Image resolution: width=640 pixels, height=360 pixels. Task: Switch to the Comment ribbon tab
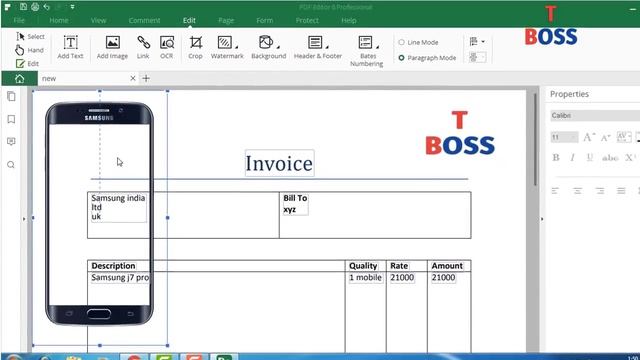tap(144, 20)
